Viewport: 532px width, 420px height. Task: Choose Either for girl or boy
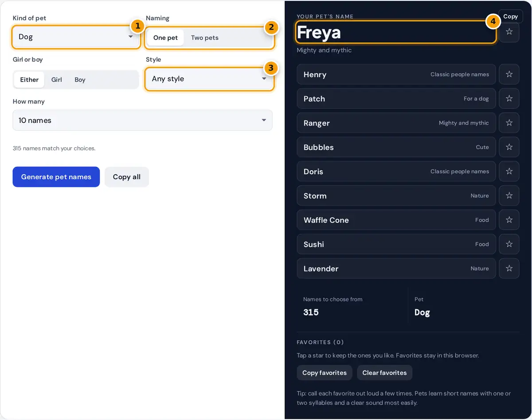click(29, 80)
